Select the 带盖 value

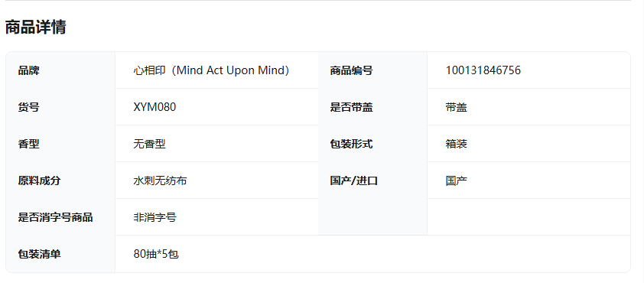coord(457,107)
